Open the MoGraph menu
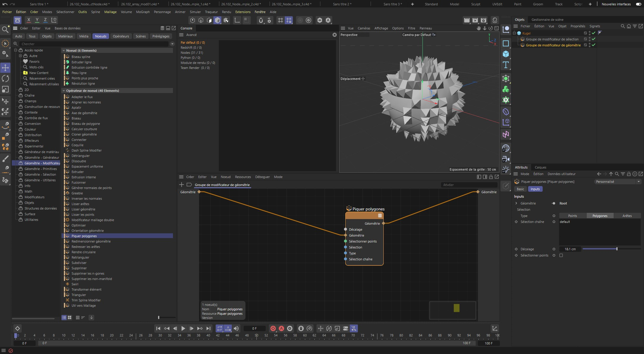This screenshot has width=644, height=354. pyautogui.click(x=143, y=12)
